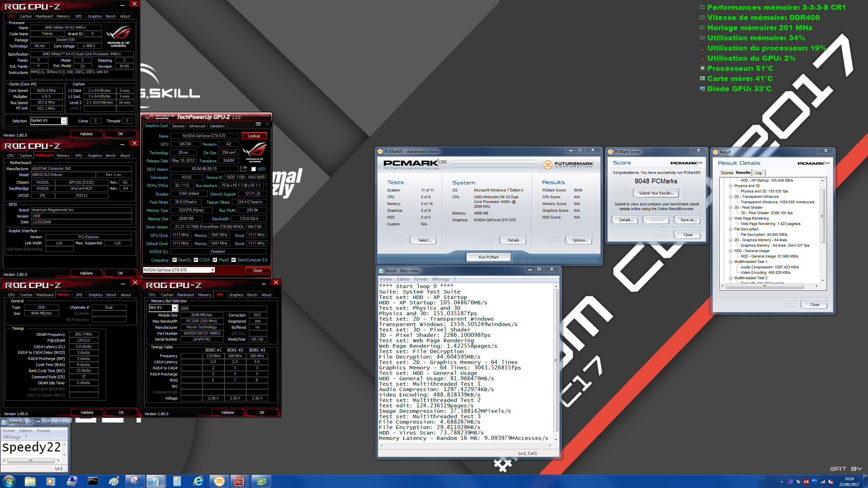Collapse the Physics and 3D tree node

click(730, 186)
